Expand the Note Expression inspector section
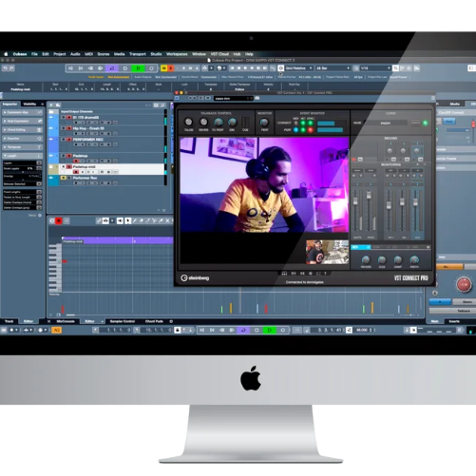Screen dimensions: 476x476 click(x=22, y=121)
